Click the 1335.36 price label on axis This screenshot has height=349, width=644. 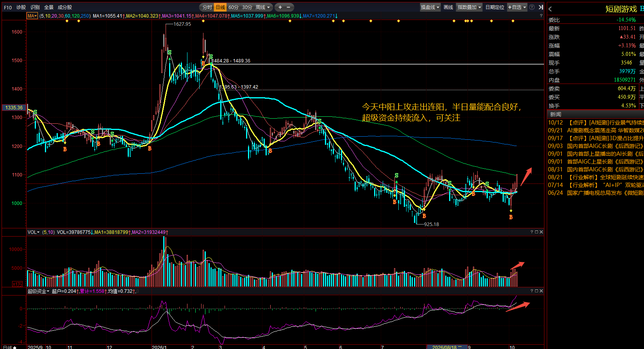(14, 107)
